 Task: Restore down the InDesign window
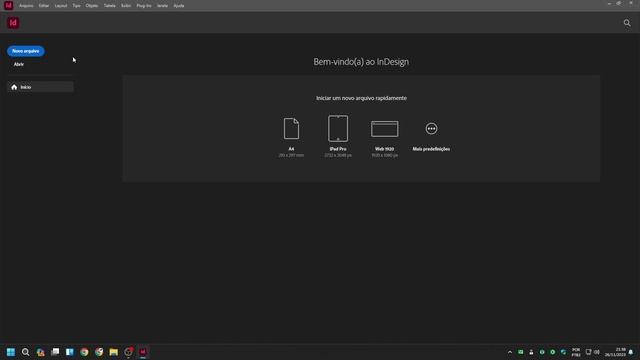coord(619,3)
